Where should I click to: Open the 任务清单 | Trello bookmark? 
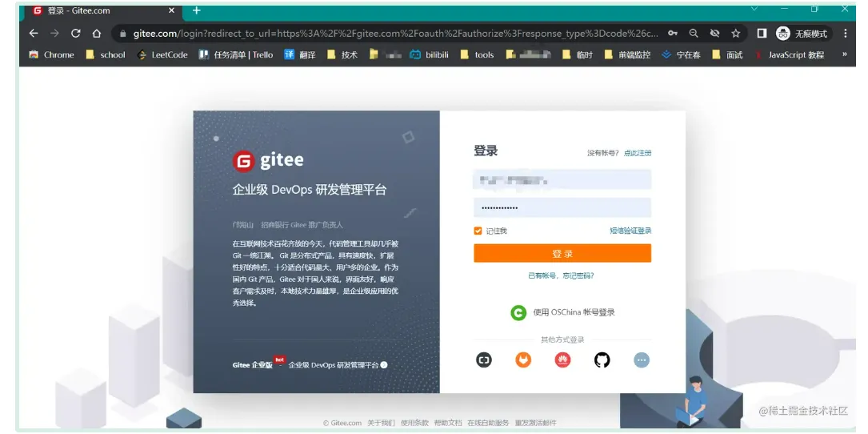tap(236, 55)
